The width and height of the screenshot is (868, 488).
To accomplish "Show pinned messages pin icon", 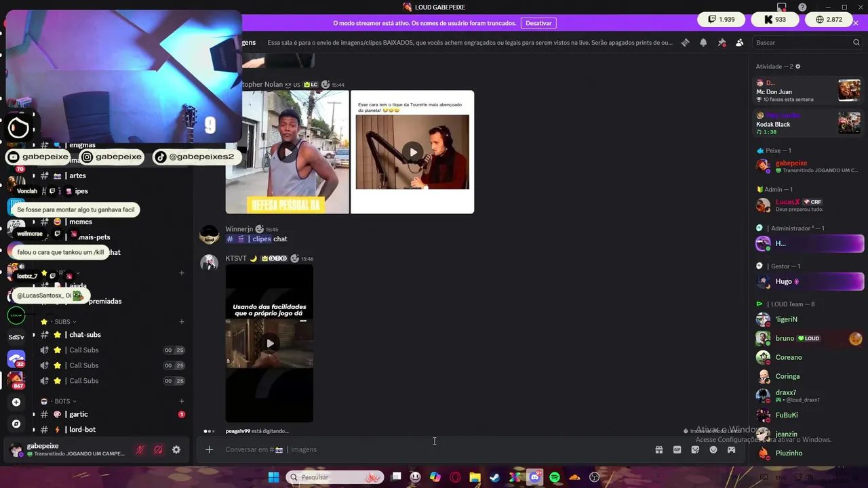I will pyautogui.click(x=722, y=42).
